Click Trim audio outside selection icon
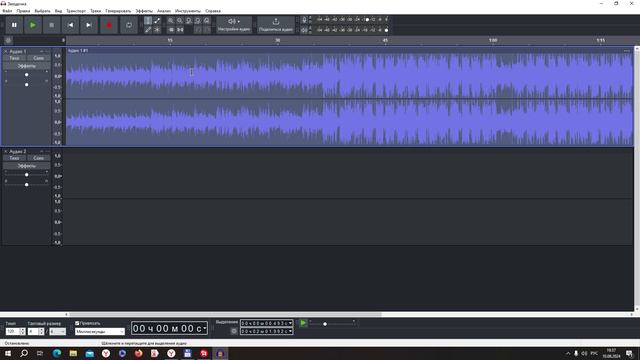The image size is (640, 360). (171, 29)
